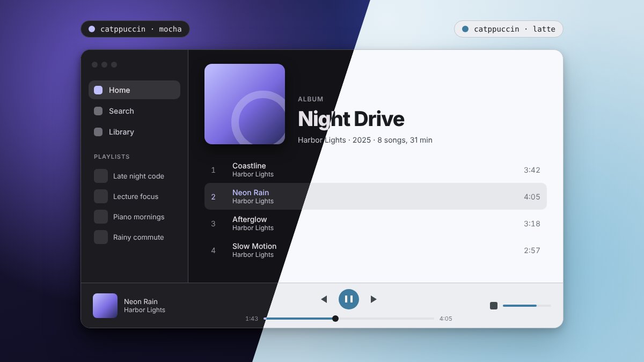Click the Harbor Lights artist under Coastline
644x362 pixels.
coord(253,174)
